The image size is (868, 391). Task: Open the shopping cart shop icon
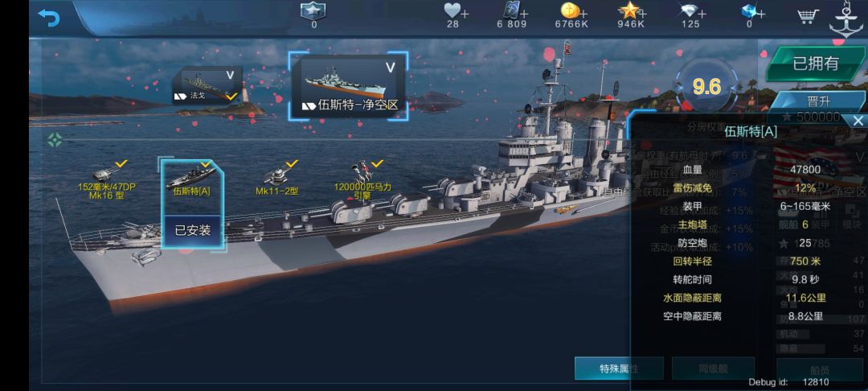click(x=808, y=16)
